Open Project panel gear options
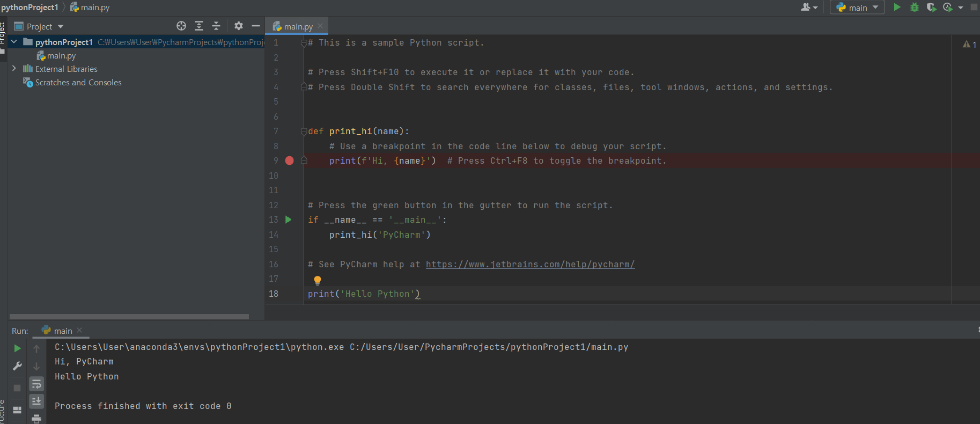The image size is (980, 424). click(x=239, y=26)
